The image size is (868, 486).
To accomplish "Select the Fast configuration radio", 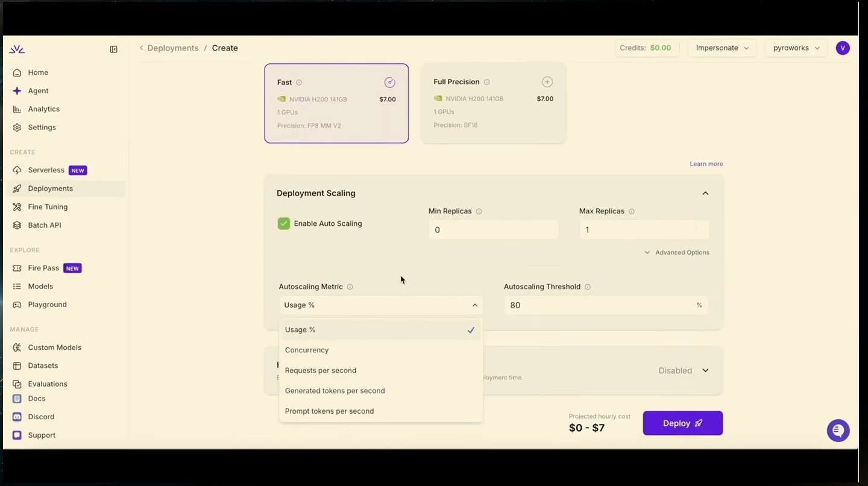I will [390, 83].
